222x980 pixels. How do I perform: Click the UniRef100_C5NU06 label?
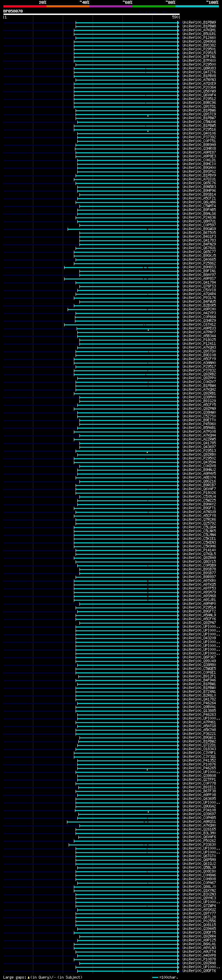(x=199, y=122)
